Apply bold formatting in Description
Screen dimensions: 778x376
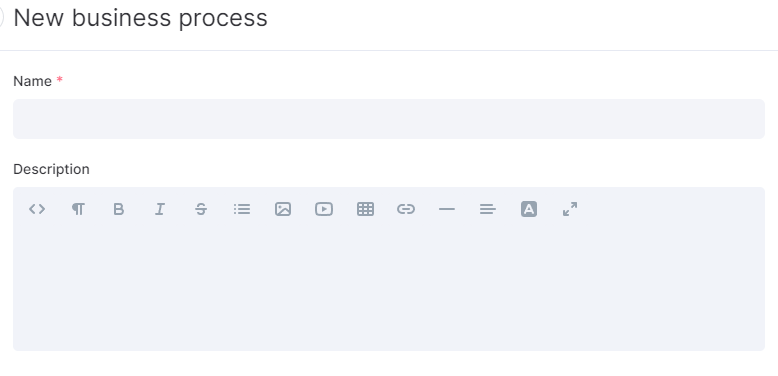(x=119, y=209)
